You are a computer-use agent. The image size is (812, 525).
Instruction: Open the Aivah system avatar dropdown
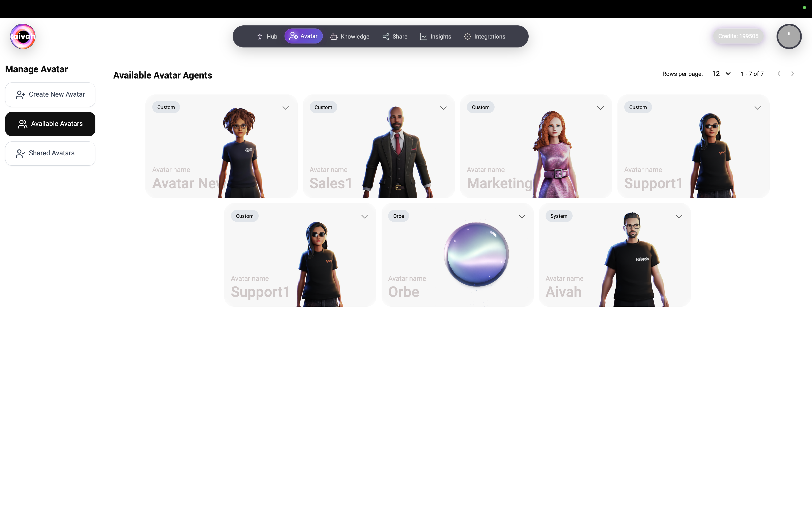pos(679,216)
